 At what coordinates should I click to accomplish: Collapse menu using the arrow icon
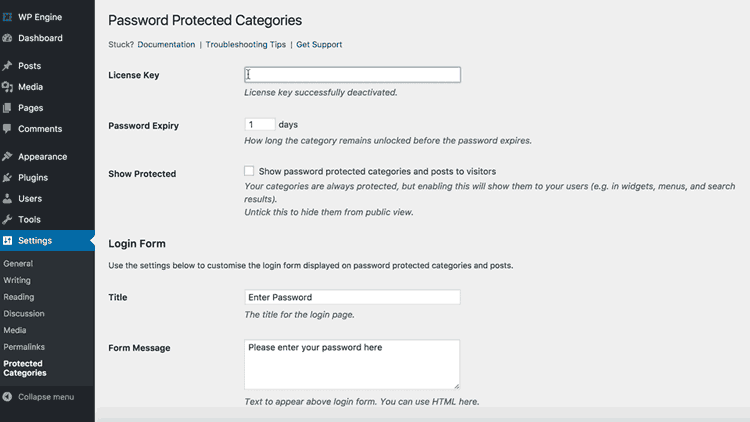point(7,397)
